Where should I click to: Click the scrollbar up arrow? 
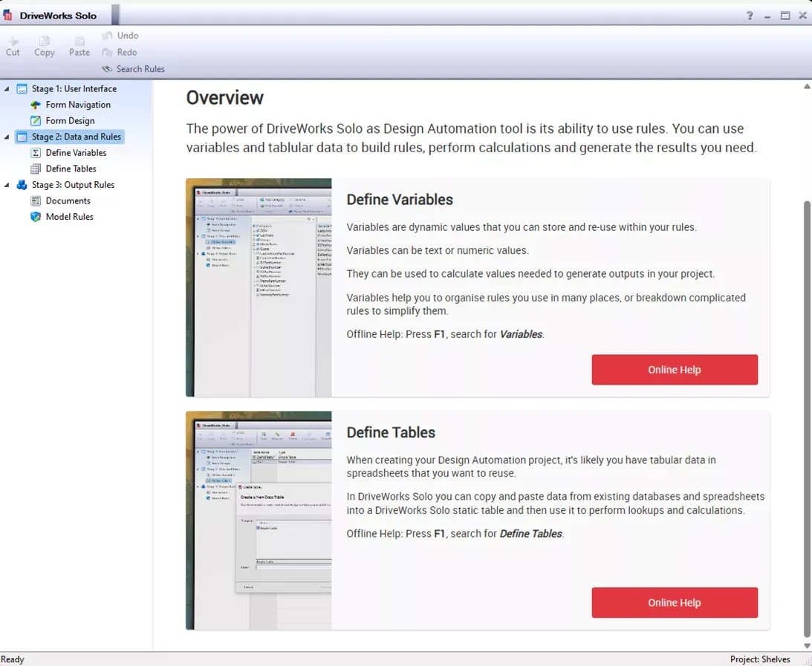click(x=807, y=86)
